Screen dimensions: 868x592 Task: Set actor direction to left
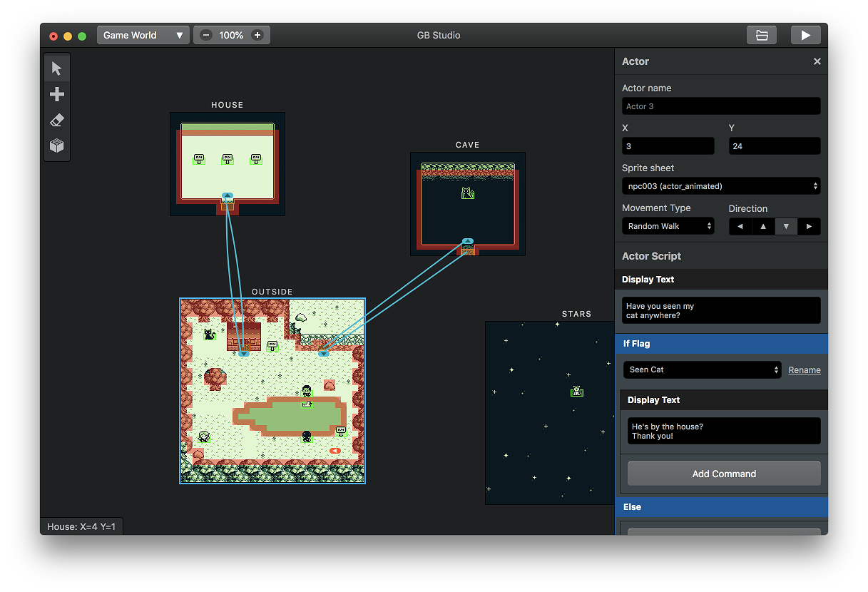pyautogui.click(x=740, y=226)
